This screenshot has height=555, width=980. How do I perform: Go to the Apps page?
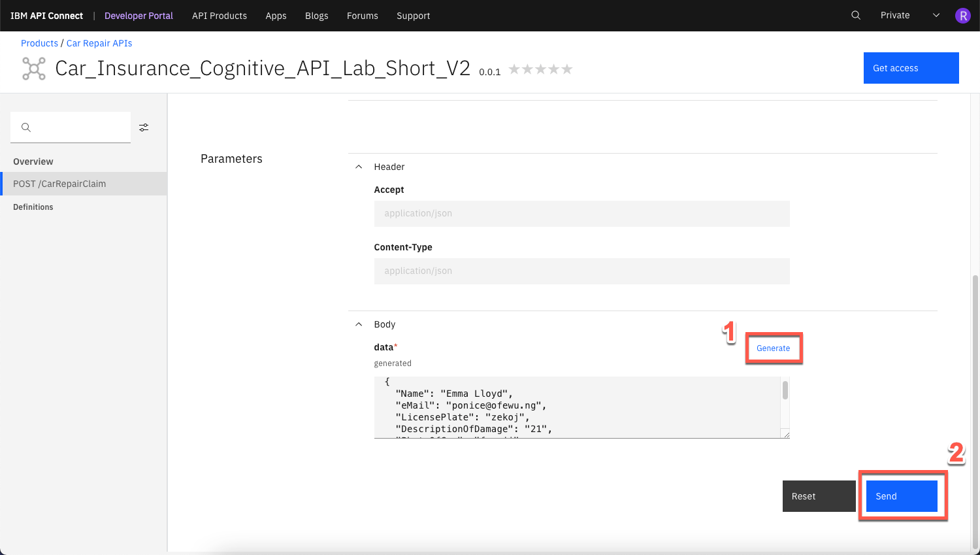tap(276, 16)
